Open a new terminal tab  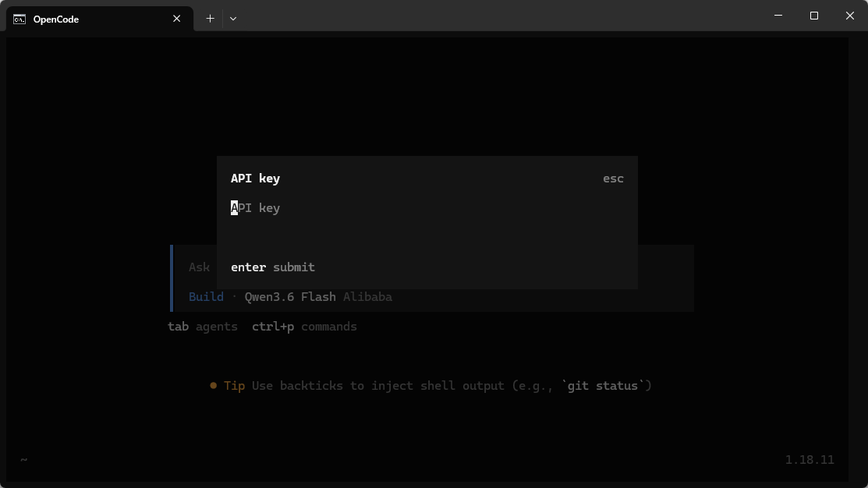pyautogui.click(x=210, y=19)
